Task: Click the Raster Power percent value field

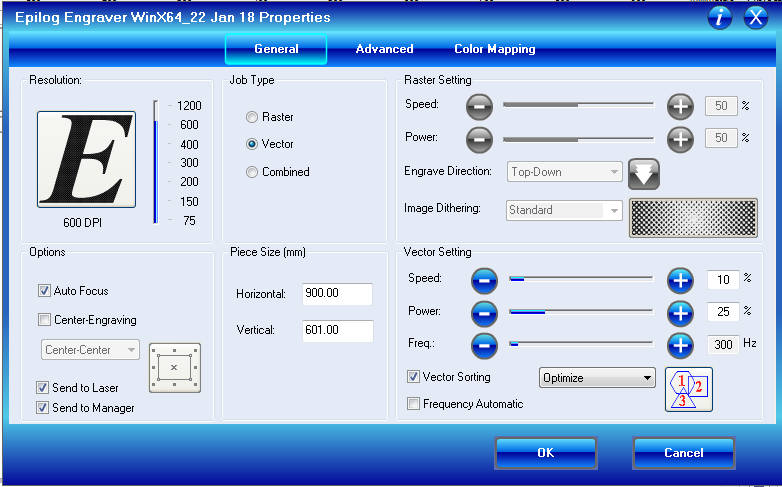Action: [721, 138]
